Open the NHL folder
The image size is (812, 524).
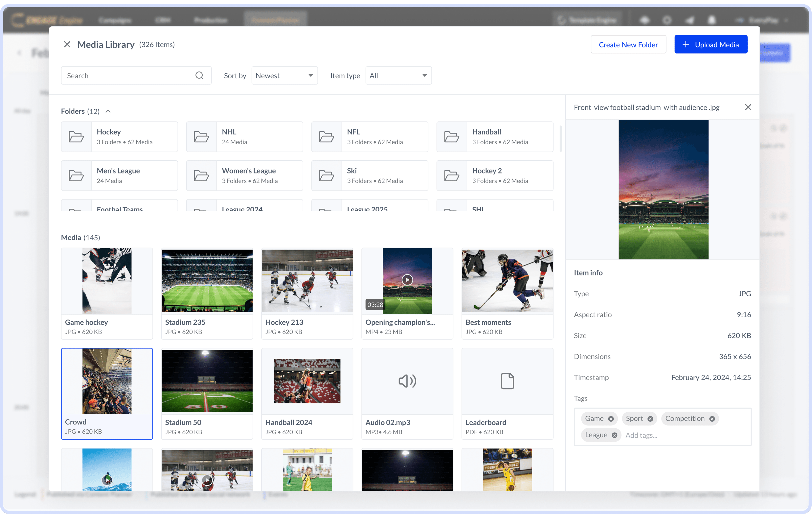coord(244,137)
